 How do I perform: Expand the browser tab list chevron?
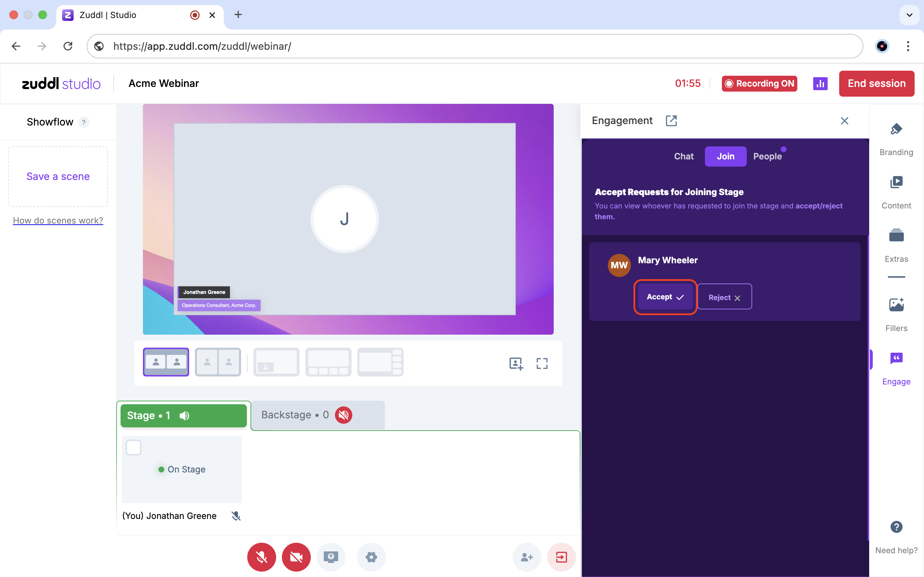coord(909,15)
